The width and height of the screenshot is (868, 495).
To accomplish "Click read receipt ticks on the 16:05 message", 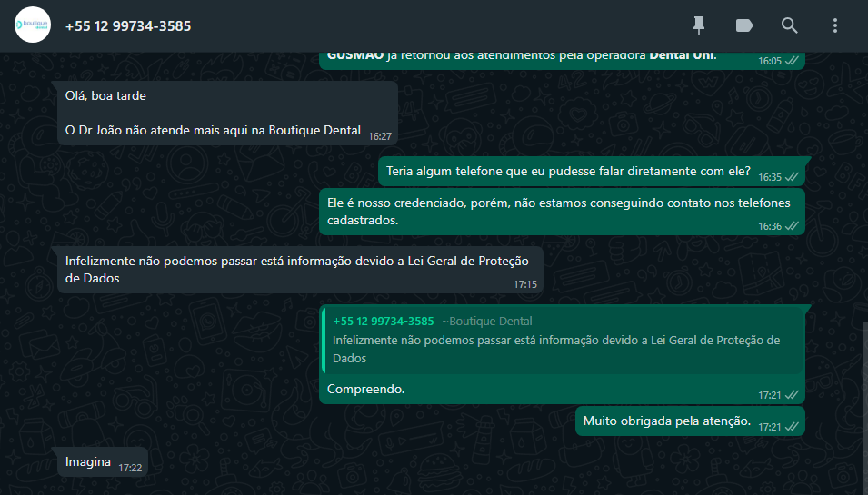I will (792, 61).
